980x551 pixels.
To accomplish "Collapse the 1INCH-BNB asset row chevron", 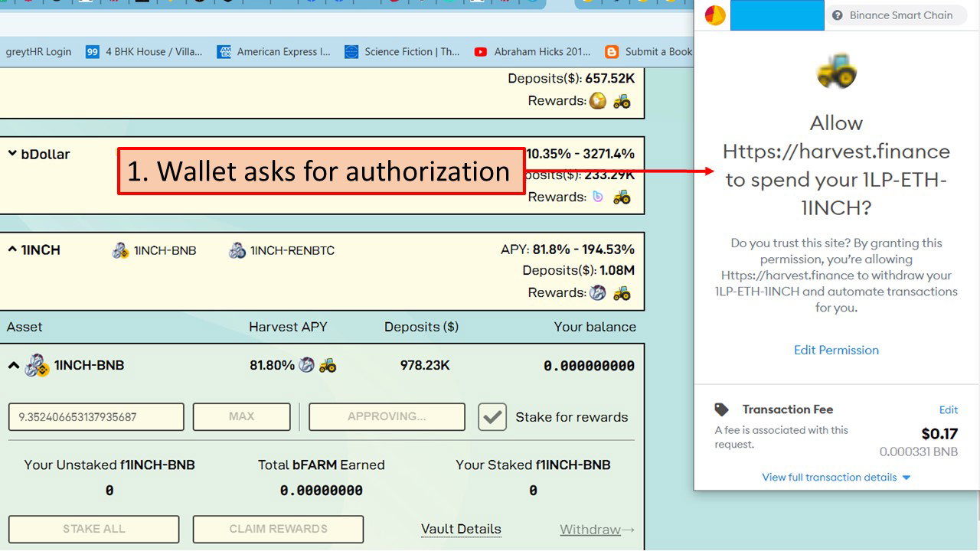I will (x=13, y=366).
